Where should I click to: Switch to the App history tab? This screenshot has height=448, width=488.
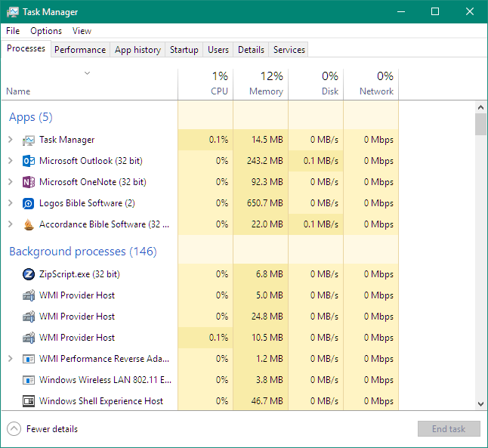pyautogui.click(x=137, y=50)
